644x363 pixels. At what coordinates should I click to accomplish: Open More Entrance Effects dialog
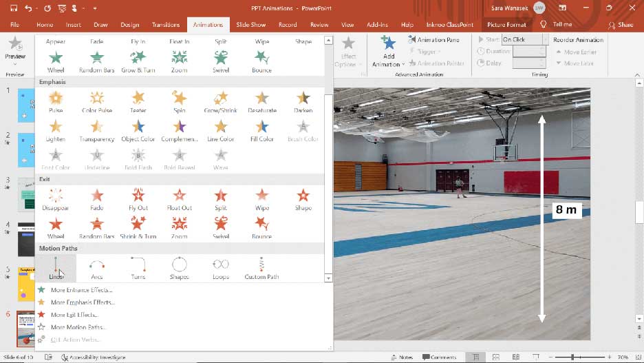[82, 290]
